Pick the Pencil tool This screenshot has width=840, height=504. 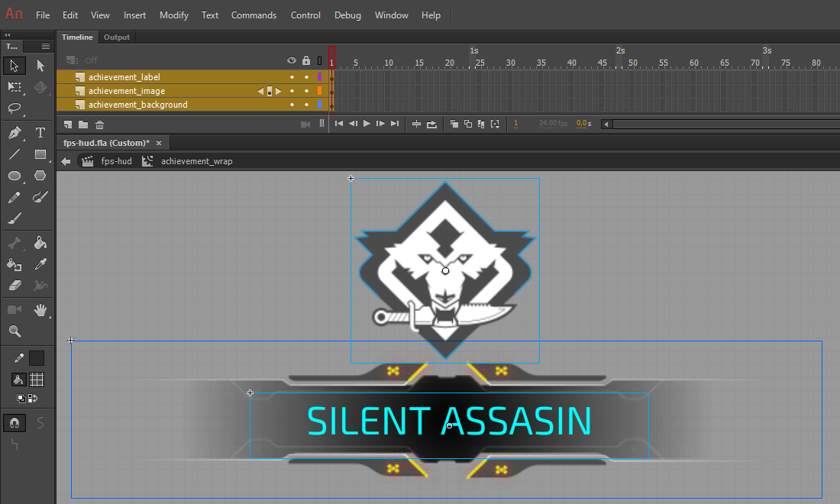[x=14, y=197]
